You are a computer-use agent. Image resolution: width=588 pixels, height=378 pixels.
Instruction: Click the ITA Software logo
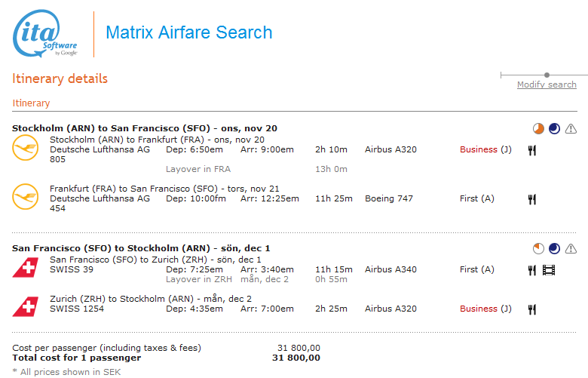click(45, 35)
